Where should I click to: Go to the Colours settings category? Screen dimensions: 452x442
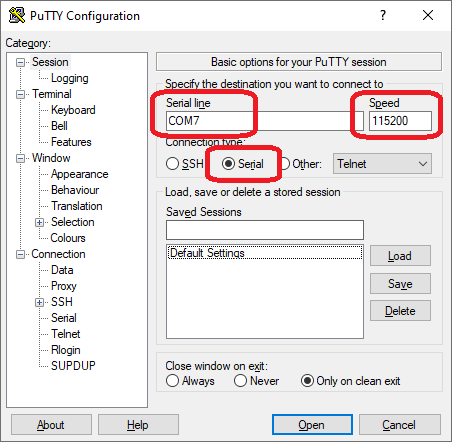68,238
